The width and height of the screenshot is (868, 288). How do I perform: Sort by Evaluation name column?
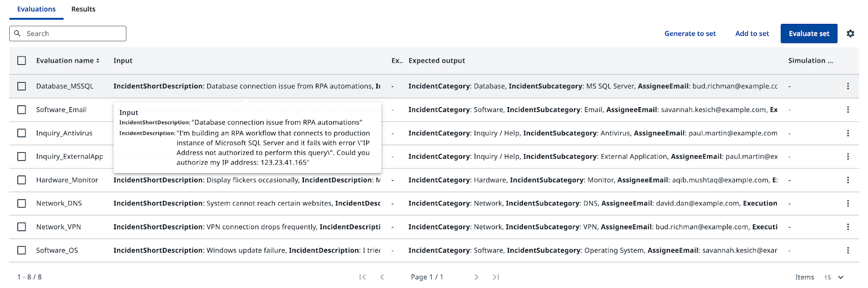(x=68, y=61)
